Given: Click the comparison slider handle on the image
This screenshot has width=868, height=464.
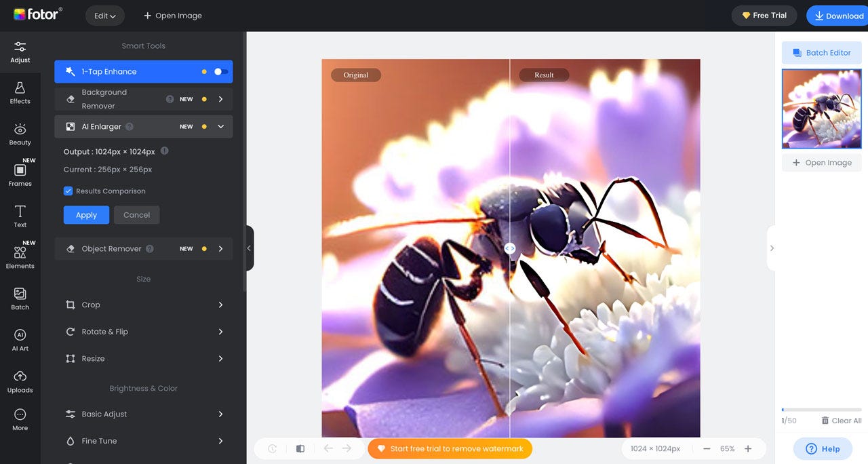Looking at the screenshot, I should coord(509,248).
